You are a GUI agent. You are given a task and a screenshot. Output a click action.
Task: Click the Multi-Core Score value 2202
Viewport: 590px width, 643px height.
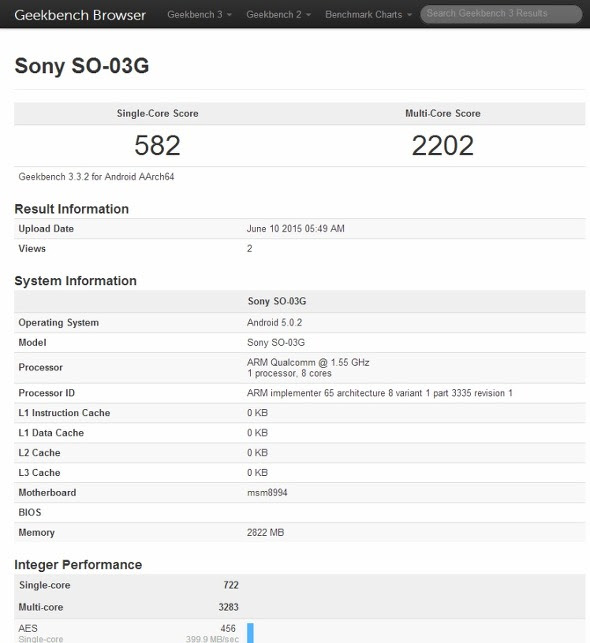(x=443, y=146)
